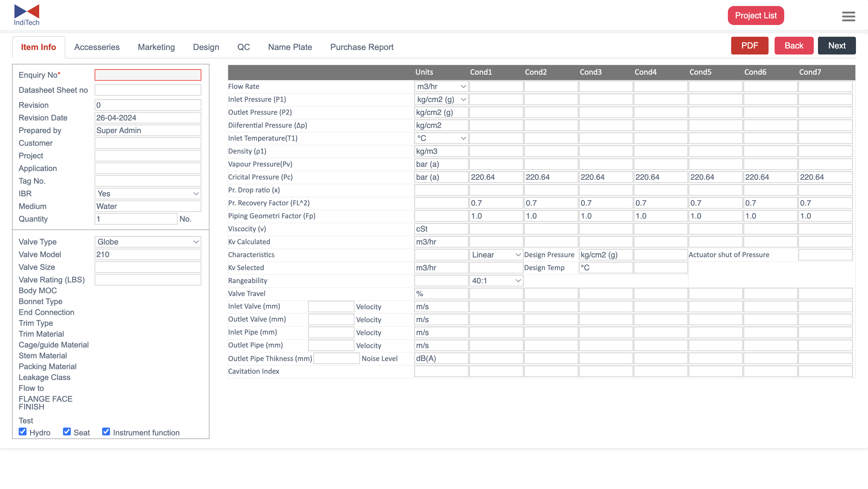Click the Valve Rating (LBS) field

tap(148, 280)
